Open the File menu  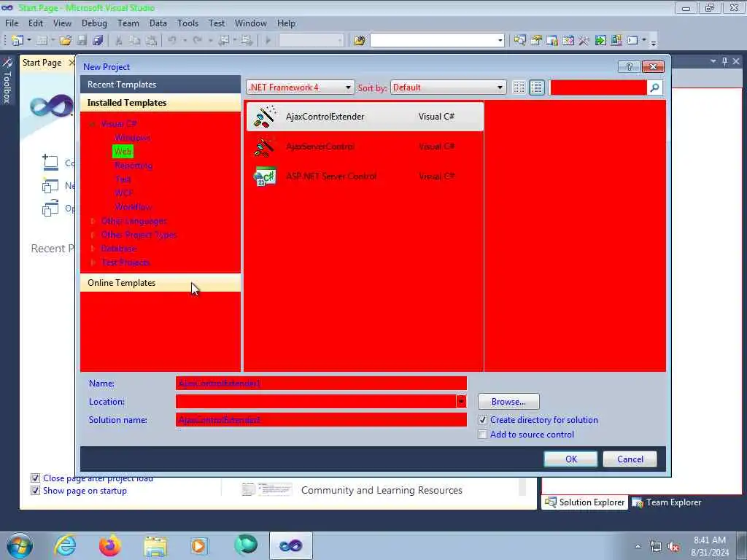point(12,23)
